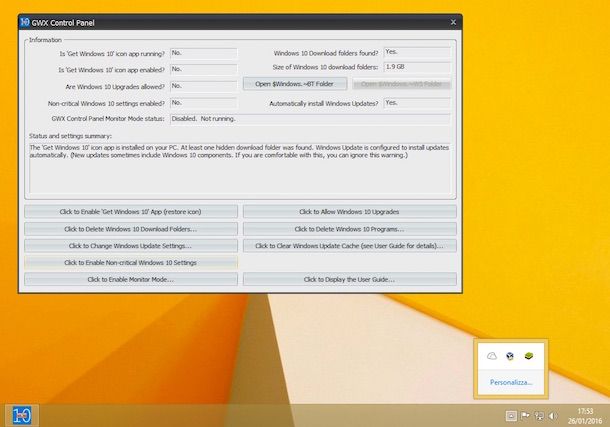
Task: Click the network icon in system tray
Action: coord(539,416)
